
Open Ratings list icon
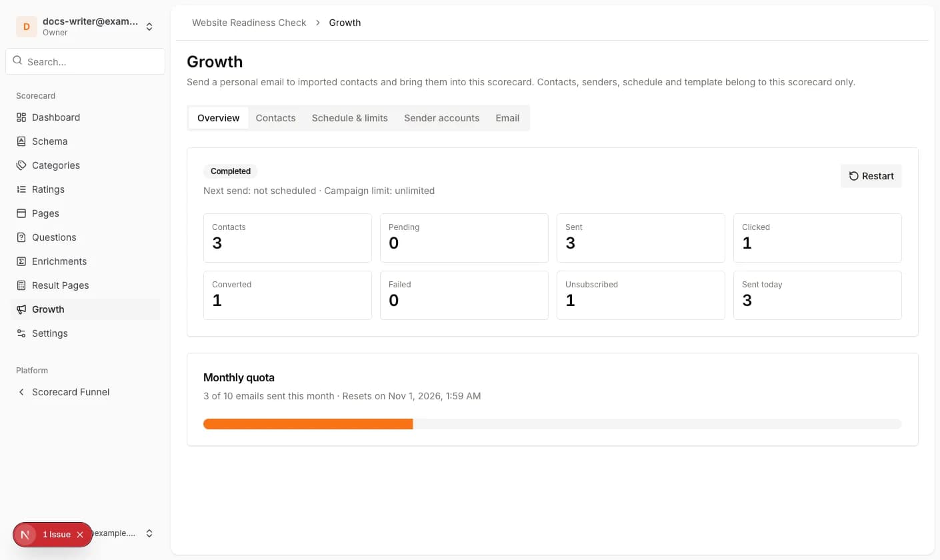[x=21, y=189]
